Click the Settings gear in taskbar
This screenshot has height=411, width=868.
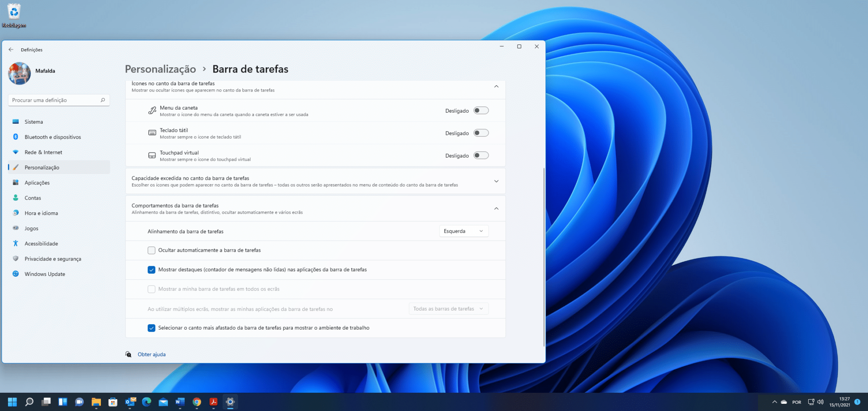[x=230, y=402]
